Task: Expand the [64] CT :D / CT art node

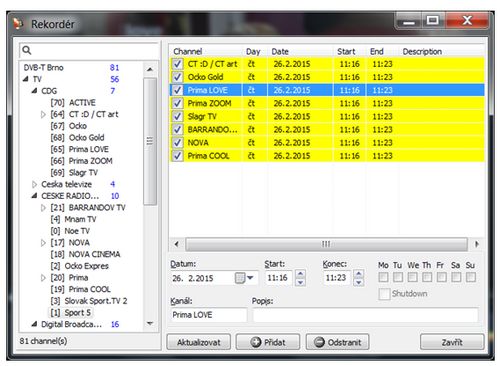Action: click(43, 114)
